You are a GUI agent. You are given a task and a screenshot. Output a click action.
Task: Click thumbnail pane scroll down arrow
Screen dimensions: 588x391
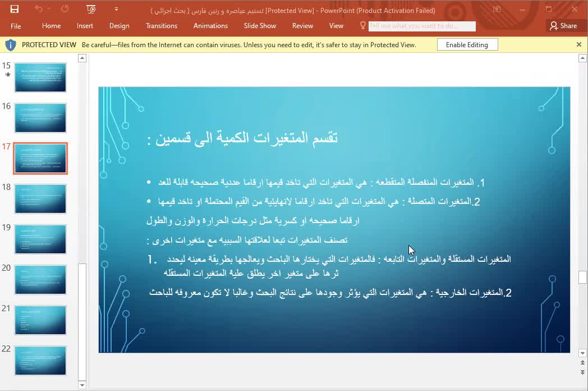82,385
